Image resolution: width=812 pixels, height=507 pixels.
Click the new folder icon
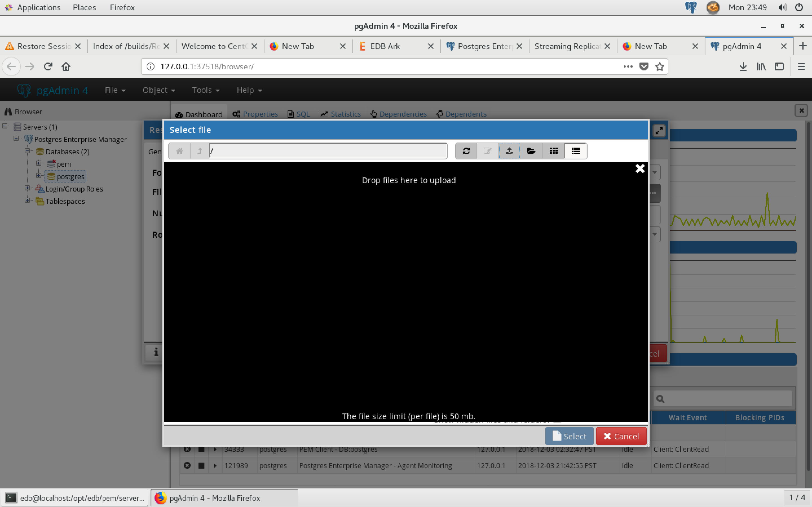(x=531, y=151)
